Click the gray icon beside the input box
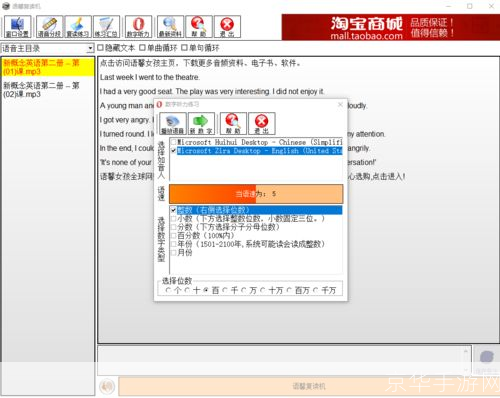Screen dimensions: 500x398 [x=486, y=358]
